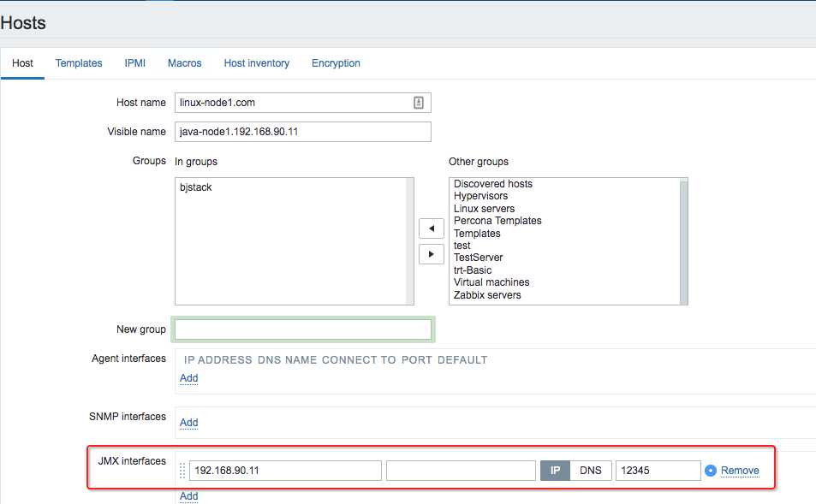This screenshot has height=504, width=816.
Task: Go to the Macros tab
Action: click(x=184, y=63)
